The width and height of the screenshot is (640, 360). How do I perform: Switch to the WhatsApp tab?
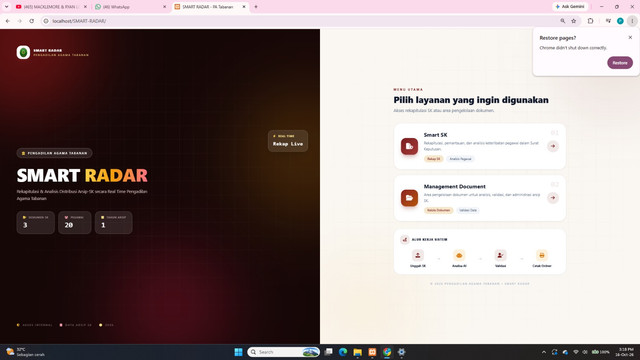coord(129,7)
